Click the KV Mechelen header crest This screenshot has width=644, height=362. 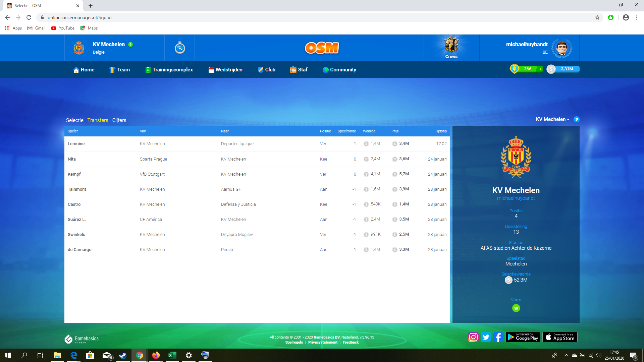(x=79, y=48)
